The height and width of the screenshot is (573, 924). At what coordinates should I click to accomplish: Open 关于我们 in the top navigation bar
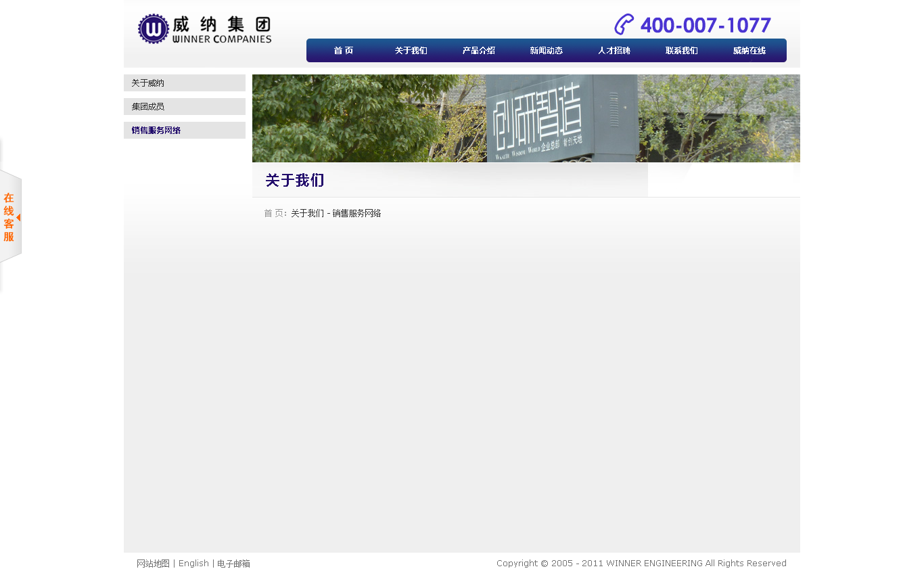tap(411, 51)
